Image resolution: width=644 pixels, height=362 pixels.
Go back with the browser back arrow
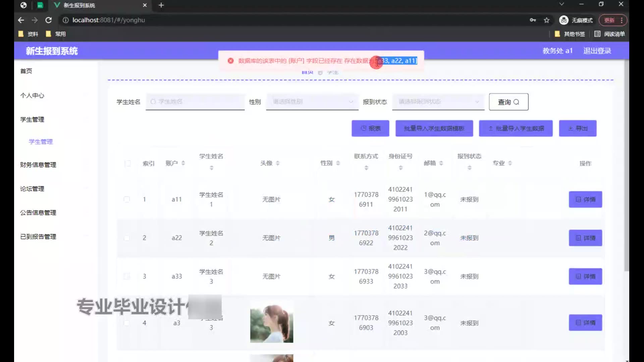pos(21,20)
